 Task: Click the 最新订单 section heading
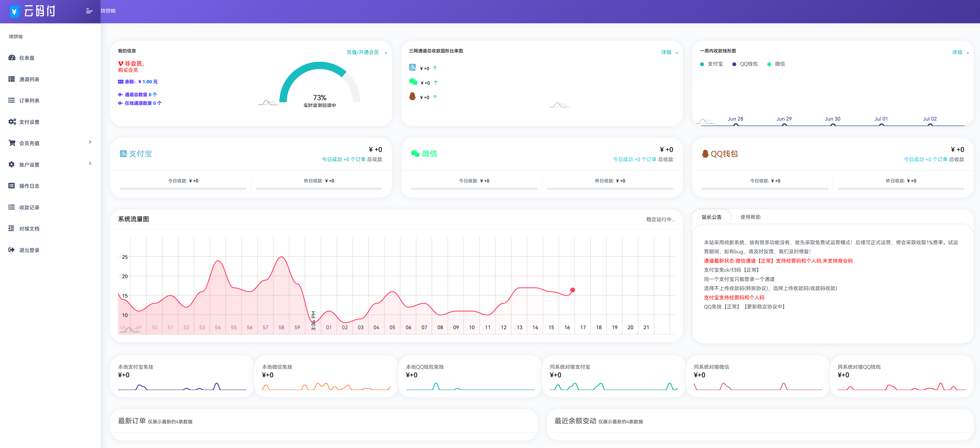pyautogui.click(x=132, y=421)
